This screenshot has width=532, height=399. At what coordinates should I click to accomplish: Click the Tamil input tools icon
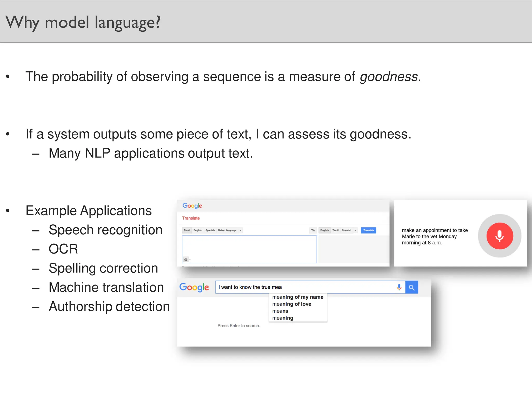tap(186, 259)
